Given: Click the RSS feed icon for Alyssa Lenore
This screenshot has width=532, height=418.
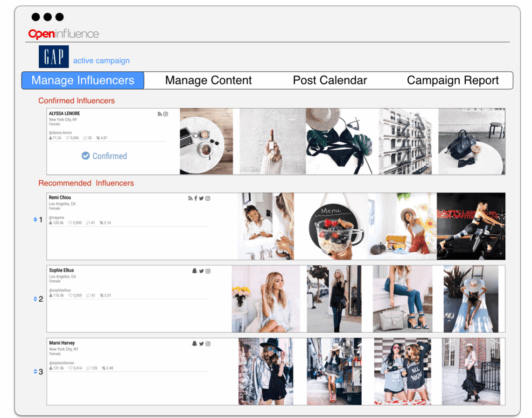Looking at the screenshot, I should 159,113.
